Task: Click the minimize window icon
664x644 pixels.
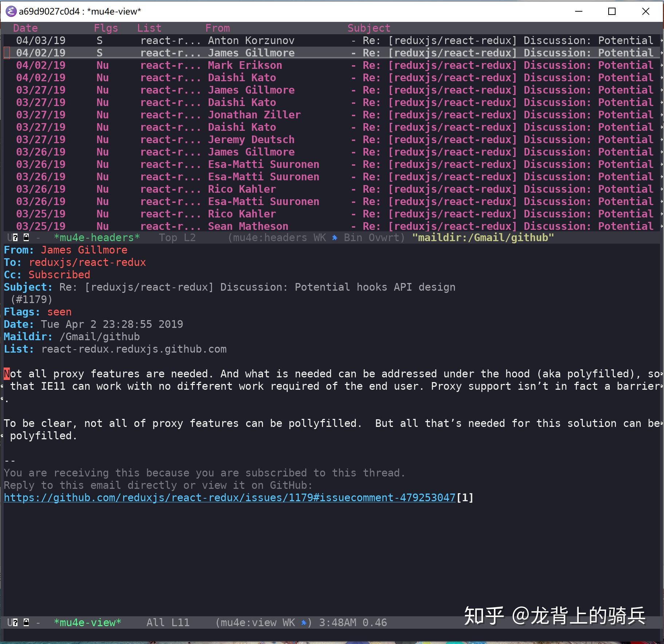Action: (x=578, y=11)
